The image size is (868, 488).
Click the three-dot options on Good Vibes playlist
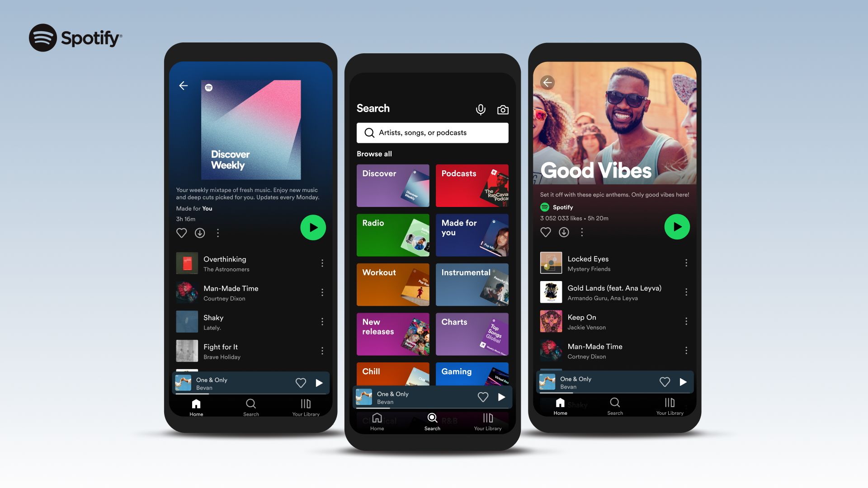click(581, 232)
